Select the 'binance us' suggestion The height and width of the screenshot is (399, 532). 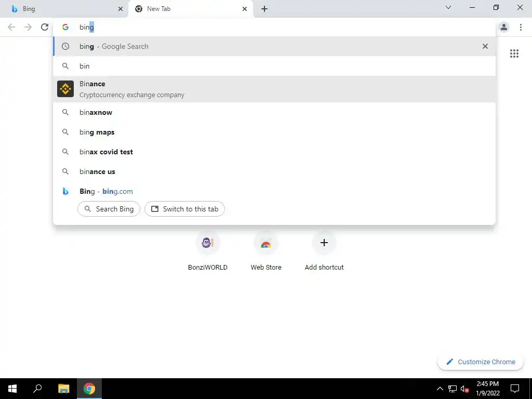(x=274, y=171)
